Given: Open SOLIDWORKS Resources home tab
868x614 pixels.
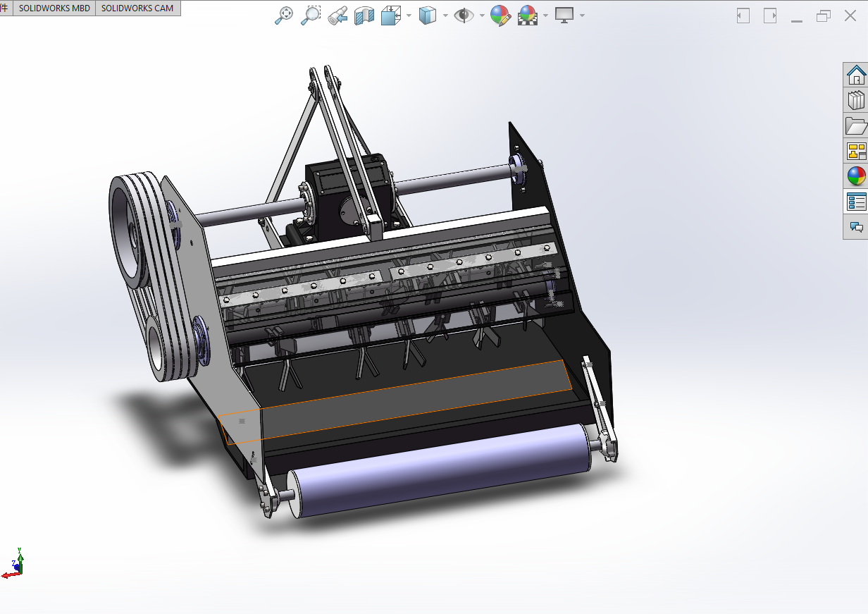Looking at the screenshot, I should (856, 75).
